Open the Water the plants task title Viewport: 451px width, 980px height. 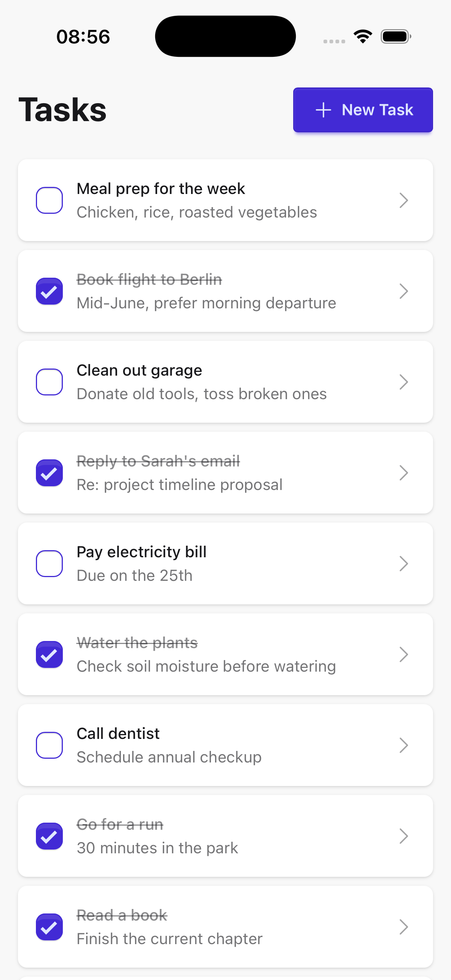tap(137, 643)
